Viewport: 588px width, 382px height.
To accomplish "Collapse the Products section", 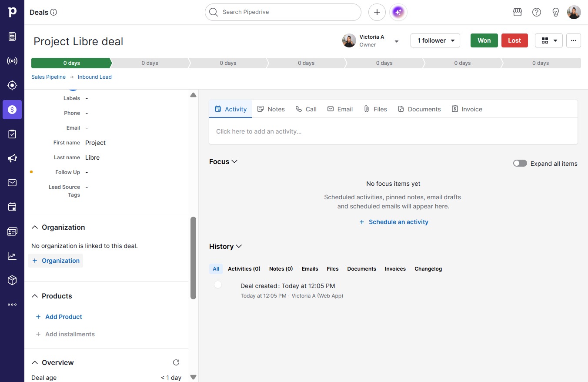I will click(x=35, y=296).
